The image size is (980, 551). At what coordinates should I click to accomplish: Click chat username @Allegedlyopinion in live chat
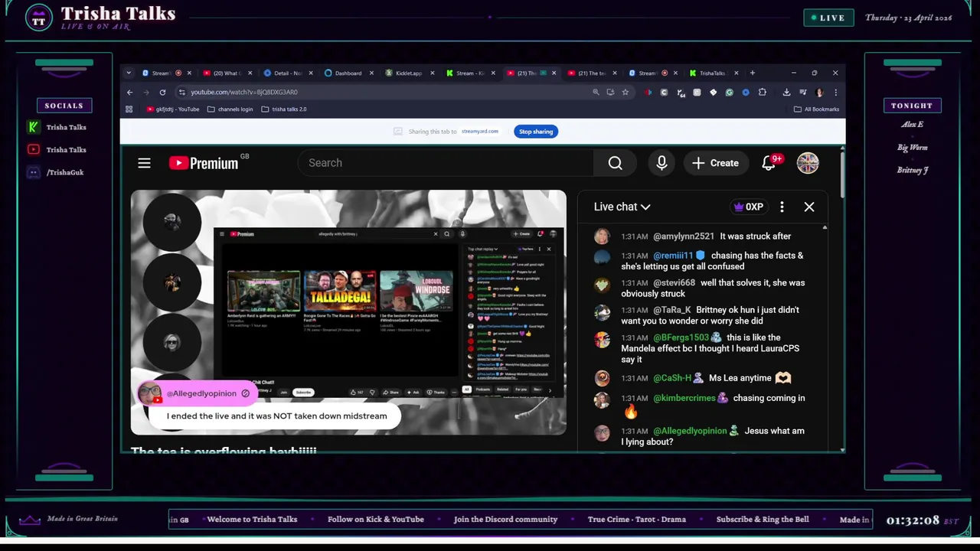690,431
